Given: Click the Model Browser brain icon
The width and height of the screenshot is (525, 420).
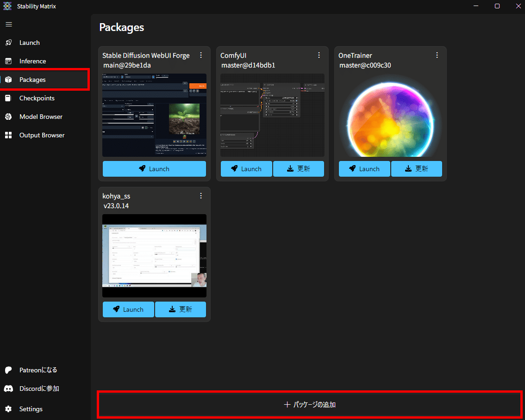Looking at the screenshot, I should pyautogui.click(x=8, y=117).
